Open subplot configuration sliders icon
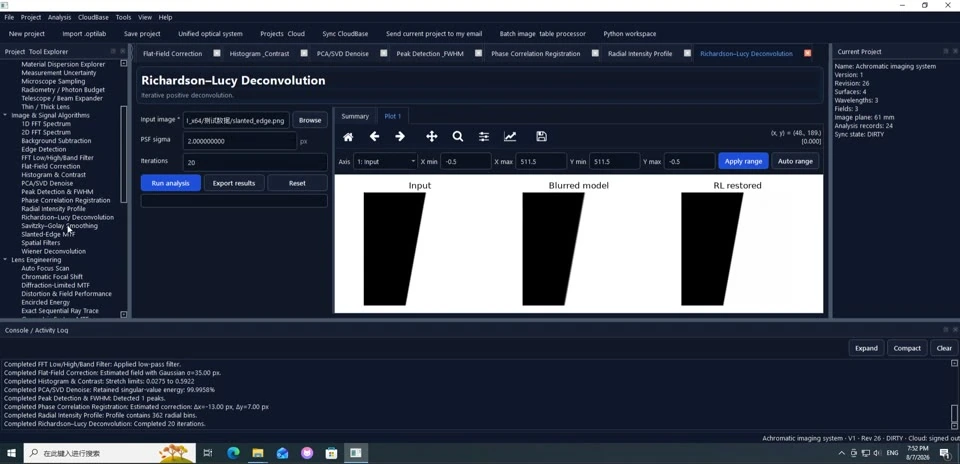Viewport: 960px width, 464px height. click(484, 137)
